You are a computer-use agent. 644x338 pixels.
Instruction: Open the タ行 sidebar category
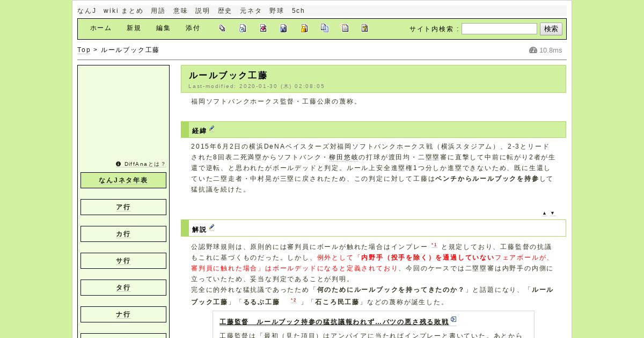pyautogui.click(x=123, y=288)
